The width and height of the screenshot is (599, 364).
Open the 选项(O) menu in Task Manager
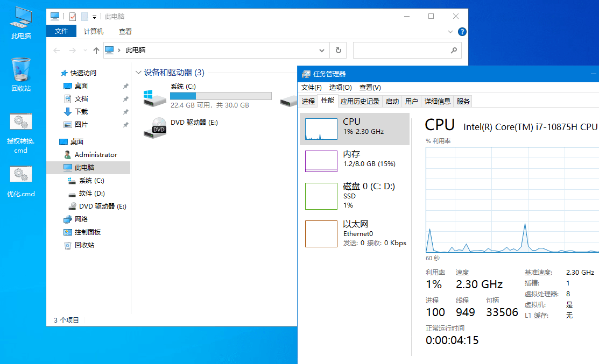pyautogui.click(x=341, y=87)
